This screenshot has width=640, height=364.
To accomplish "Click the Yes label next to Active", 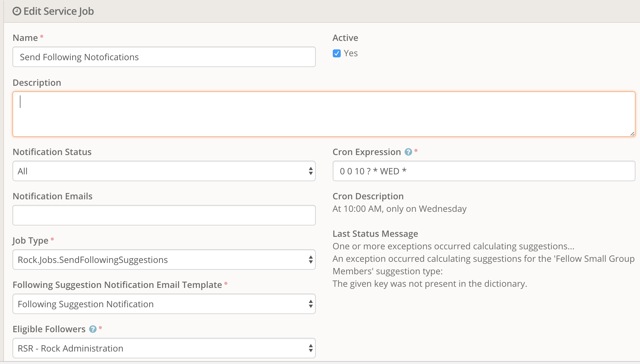I will (351, 53).
